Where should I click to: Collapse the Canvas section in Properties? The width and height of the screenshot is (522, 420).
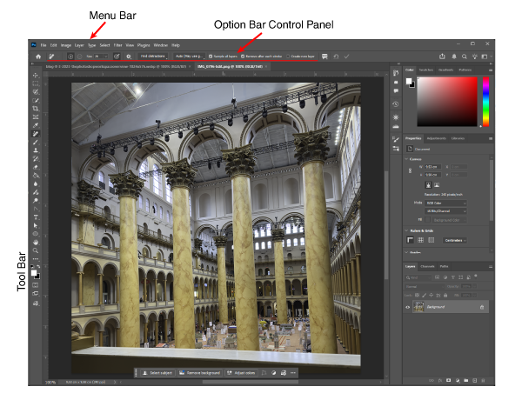coord(406,158)
